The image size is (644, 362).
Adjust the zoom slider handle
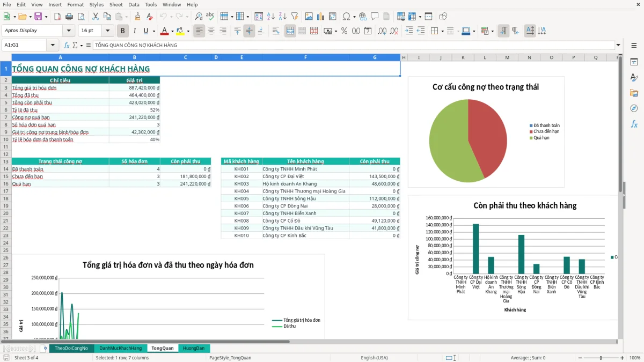click(601, 358)
